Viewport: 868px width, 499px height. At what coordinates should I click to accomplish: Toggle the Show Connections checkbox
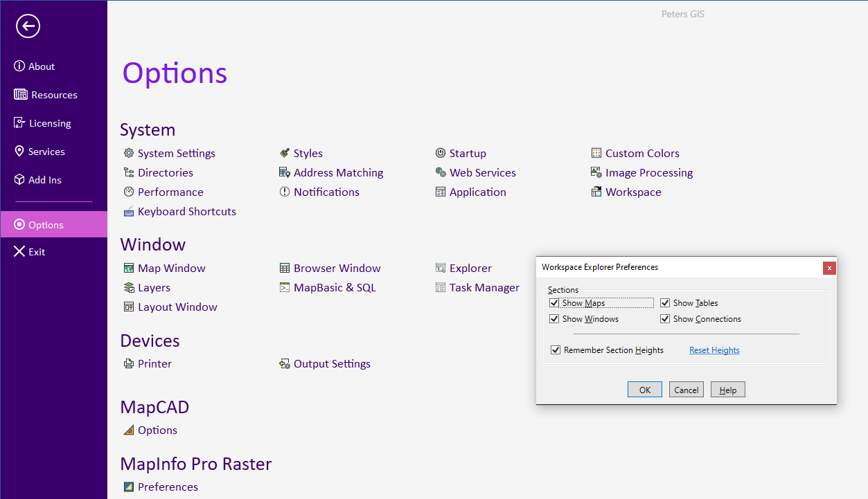coord(665,319)
